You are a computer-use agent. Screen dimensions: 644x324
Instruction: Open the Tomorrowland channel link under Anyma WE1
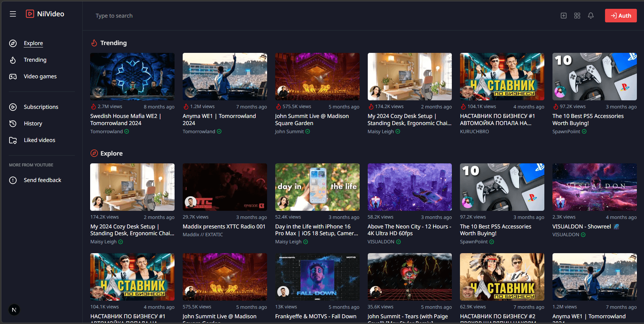199,131
